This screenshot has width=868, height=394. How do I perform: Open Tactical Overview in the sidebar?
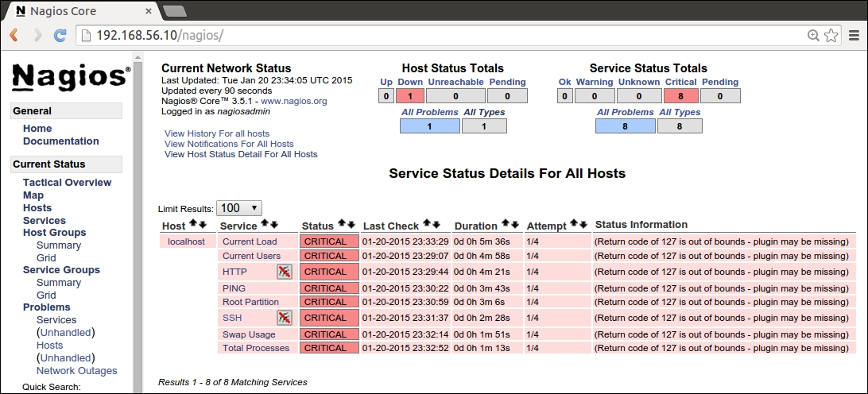click(67, 183)
